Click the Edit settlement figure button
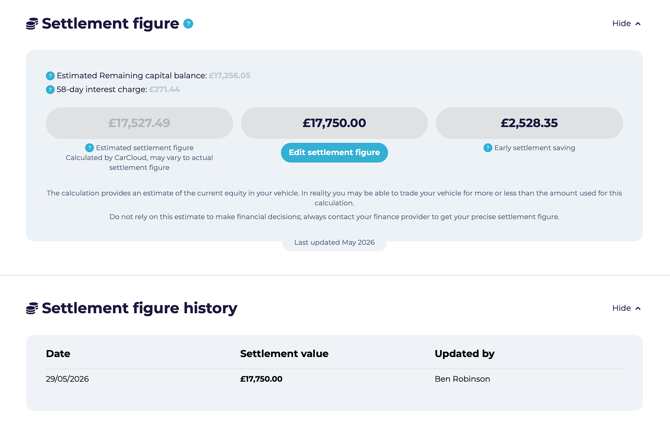 [x=334, y=153]
